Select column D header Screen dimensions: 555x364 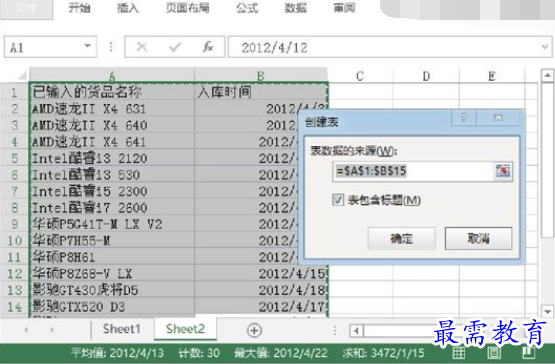pos(426,76)
